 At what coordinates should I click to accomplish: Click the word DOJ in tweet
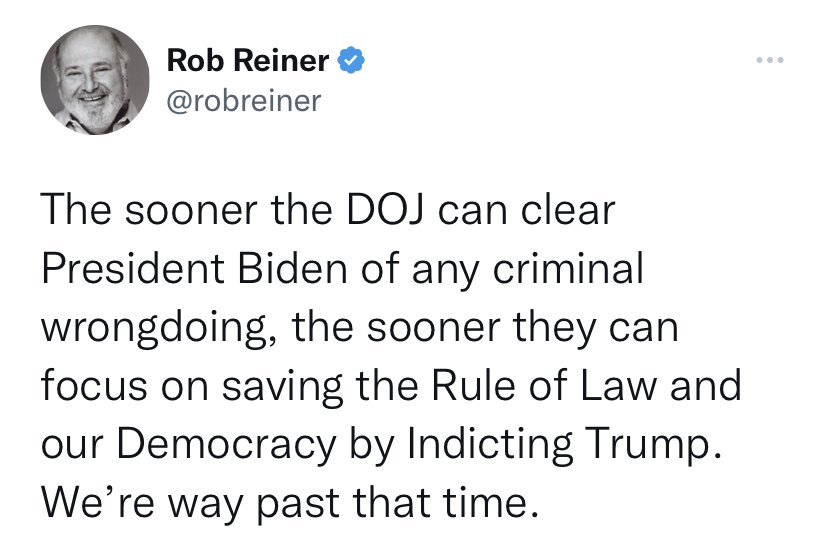point(385,210)
